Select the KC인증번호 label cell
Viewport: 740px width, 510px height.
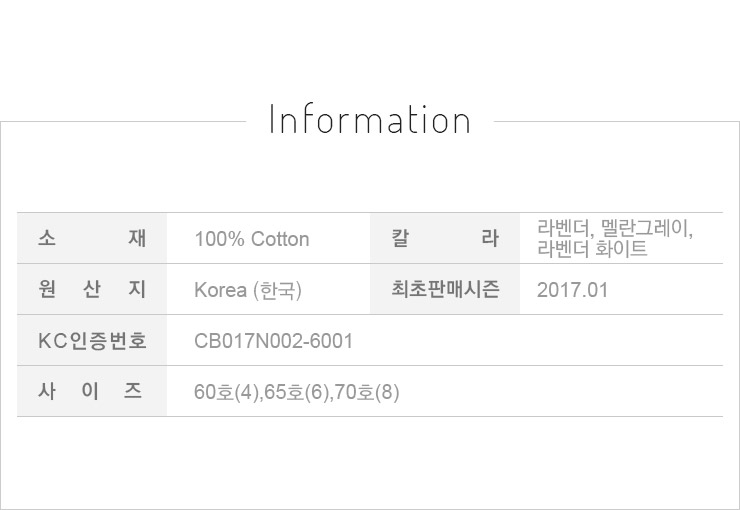coord(92,341)
